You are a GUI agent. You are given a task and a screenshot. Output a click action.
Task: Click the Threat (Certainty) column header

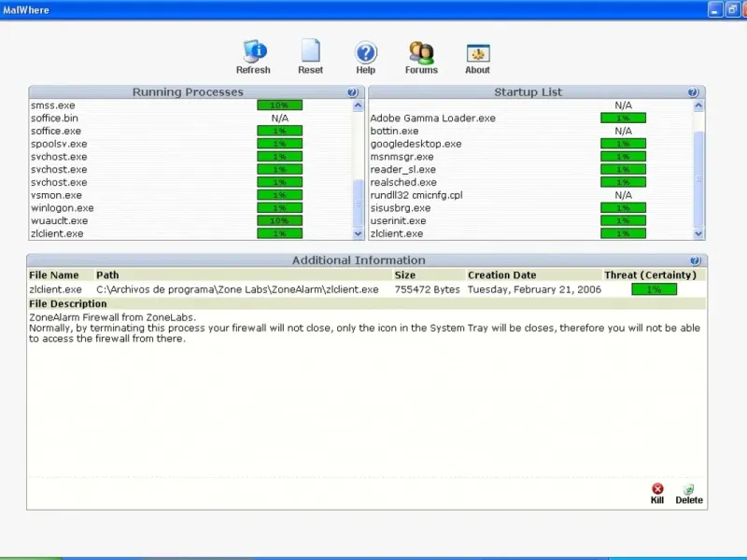pyautogui.click(x=650, y=275)
